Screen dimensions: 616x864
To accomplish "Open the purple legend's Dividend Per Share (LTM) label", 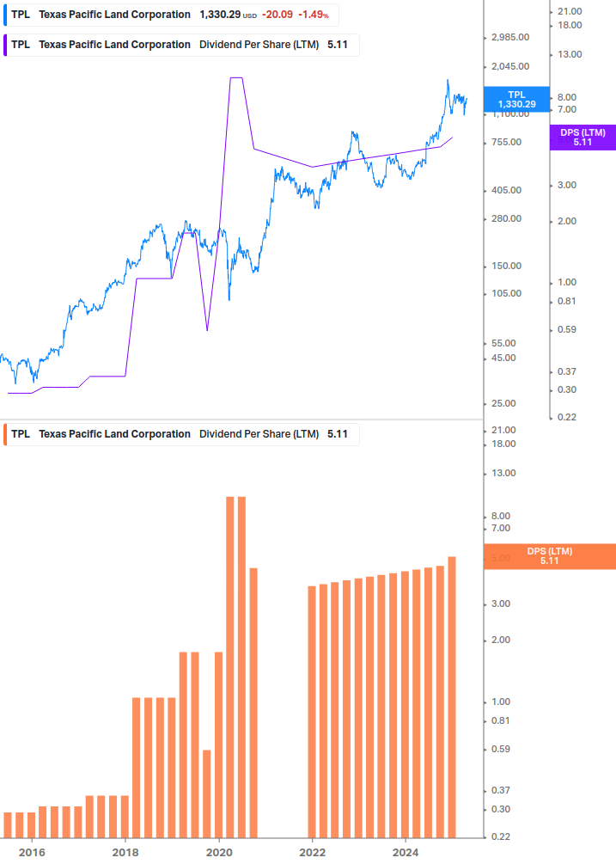I will pyautogui.click(x=259, y=46).
